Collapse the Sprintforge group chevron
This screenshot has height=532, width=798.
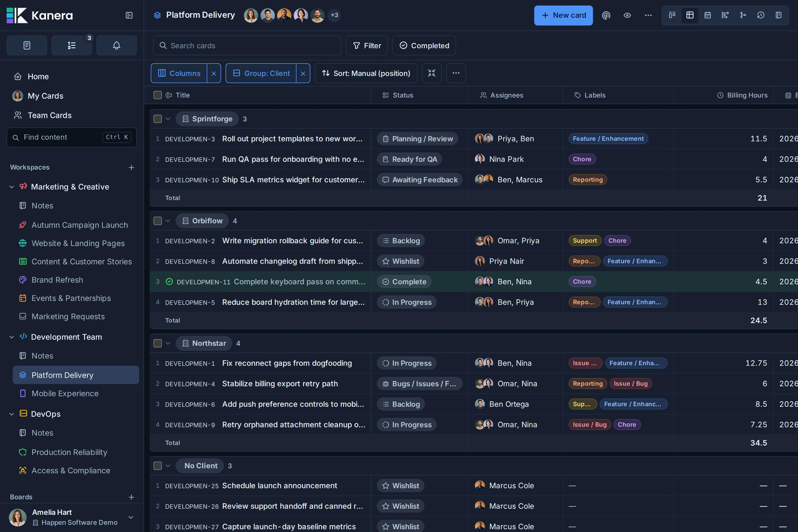[168, 119]
